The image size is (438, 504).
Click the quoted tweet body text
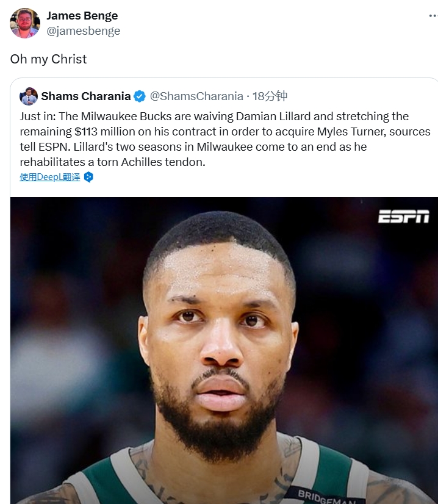[225, 139]
